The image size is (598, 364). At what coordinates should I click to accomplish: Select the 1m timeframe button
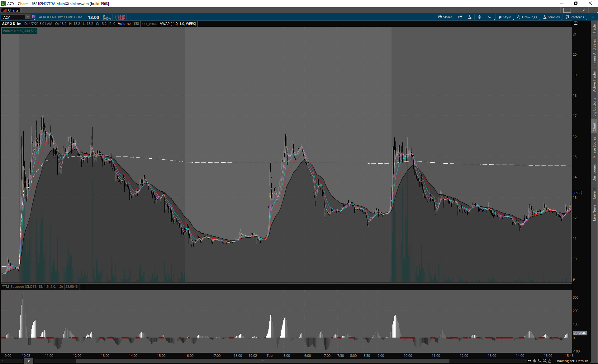click(490, 17)
